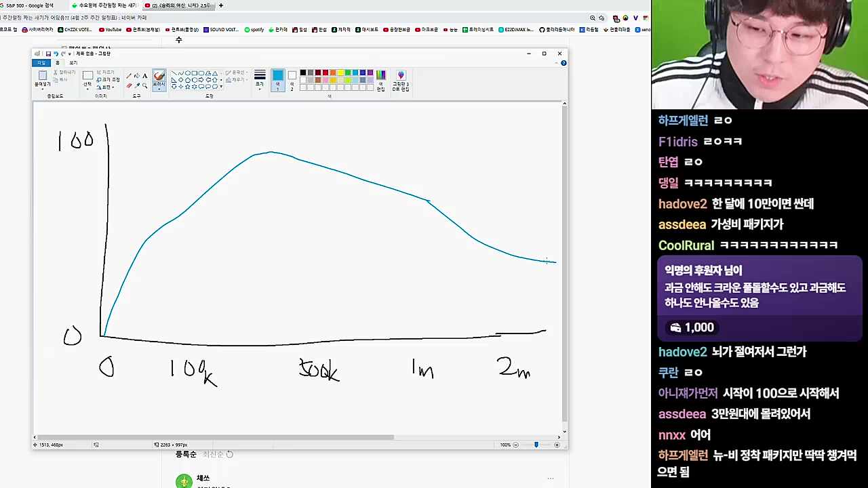868x488 pixels.
Task: Open the SOUND VOLT bookmark
Action: [221, 30]
